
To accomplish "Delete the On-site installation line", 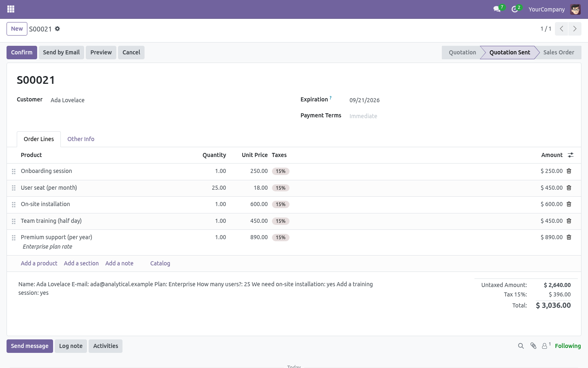I will [569, 204].
